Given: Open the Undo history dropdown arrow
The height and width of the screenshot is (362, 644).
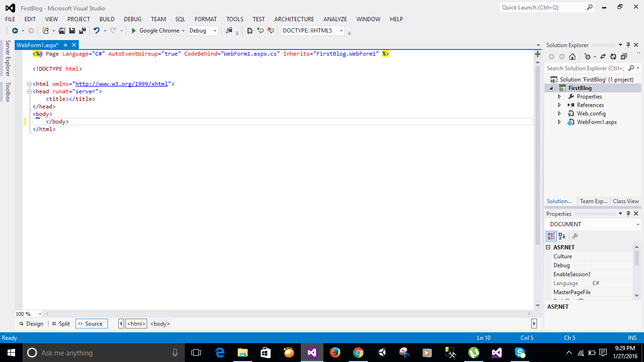Looking at the screenshot, I should point(105,31).
